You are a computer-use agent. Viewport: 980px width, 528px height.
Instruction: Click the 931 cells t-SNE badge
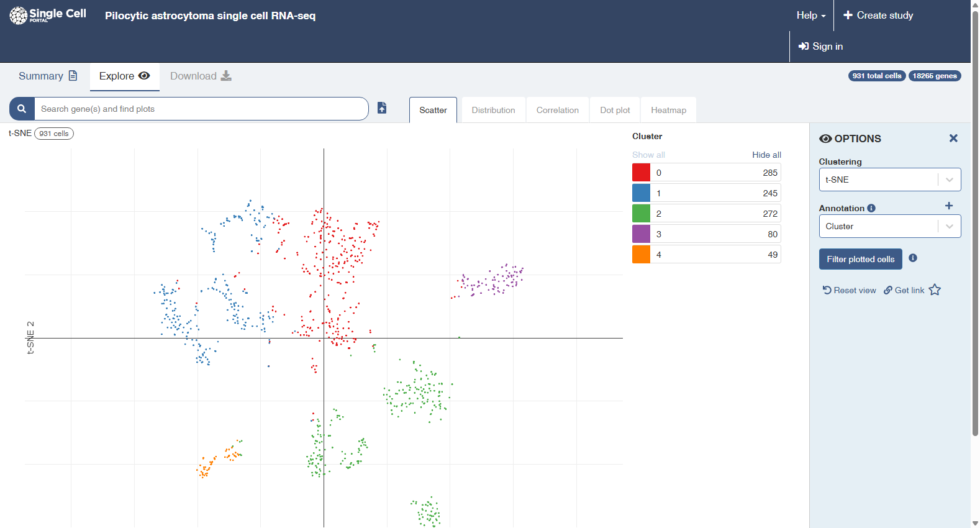click(54, 134)
